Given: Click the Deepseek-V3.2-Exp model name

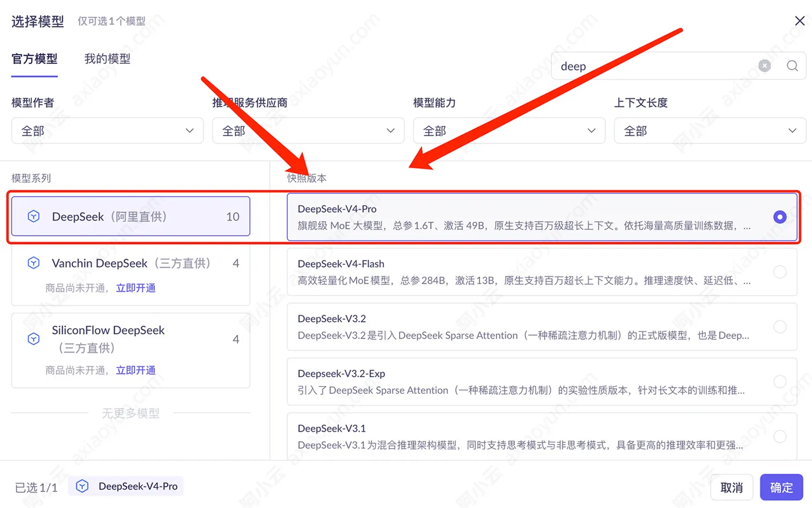Looking at the screenshot, I should tap(342, 373).
